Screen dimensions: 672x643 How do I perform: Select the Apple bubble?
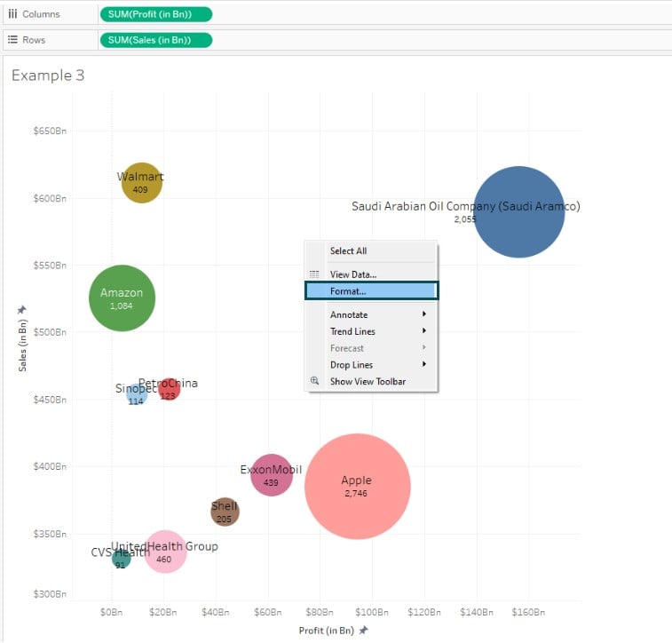(x=358, y=487)
